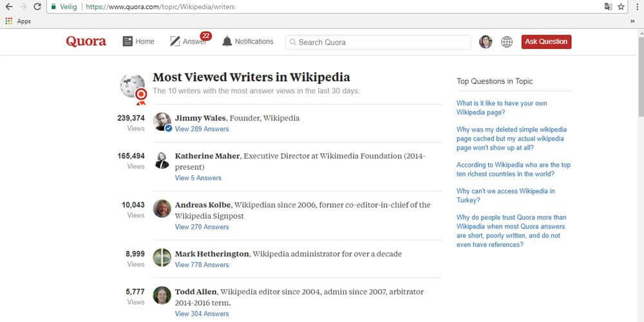Image resolution: width=644 pixels, height=322 pixels.
Task: Click View 5 Answers link
Action: (198, 178)
